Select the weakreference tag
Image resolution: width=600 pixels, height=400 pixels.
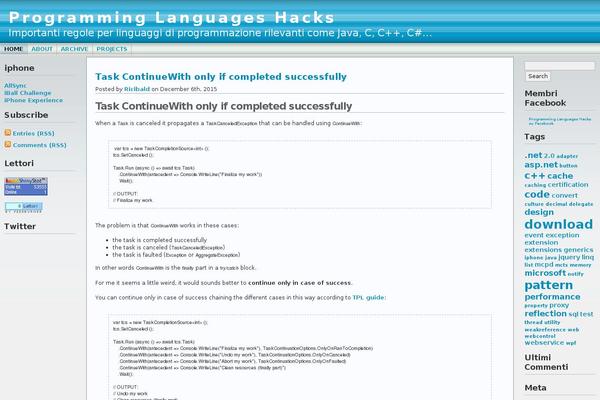545,330
